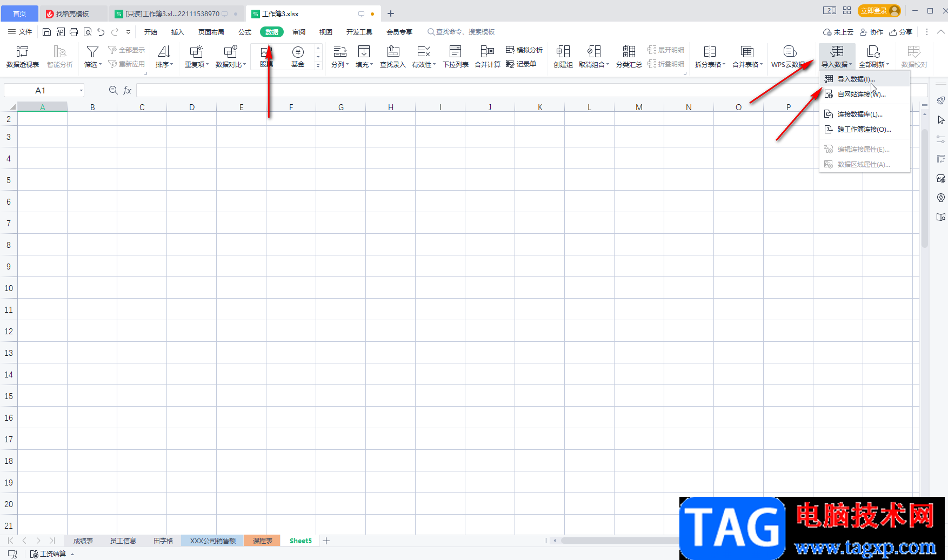Click the Undo arrow icon
Viewport: 948px width, 560px height.
(x=101, y=32)
